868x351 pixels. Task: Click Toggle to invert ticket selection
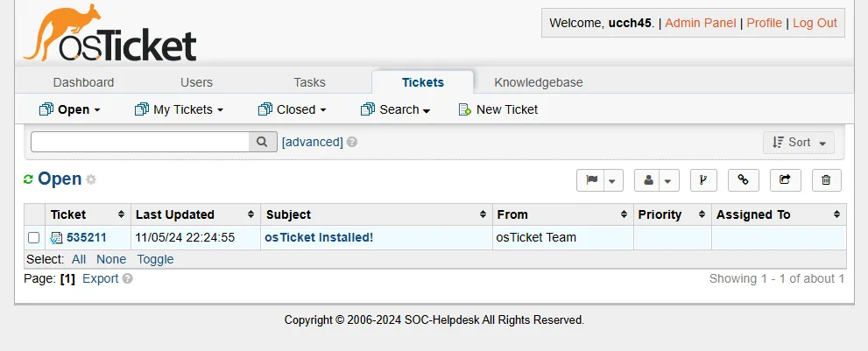click(155, 259)
